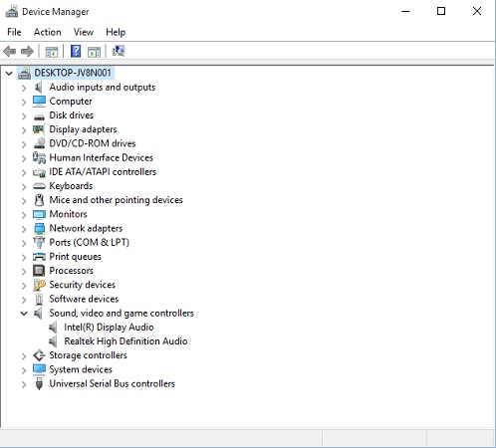Expand the Display adapters node
The image size is (496, 448).
pyautogui.click(x=24, y=129)
